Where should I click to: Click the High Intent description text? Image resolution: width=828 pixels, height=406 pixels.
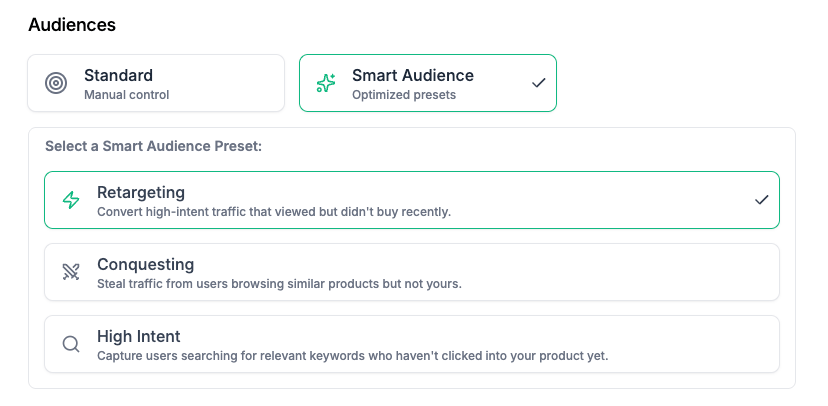coord(352,356)
